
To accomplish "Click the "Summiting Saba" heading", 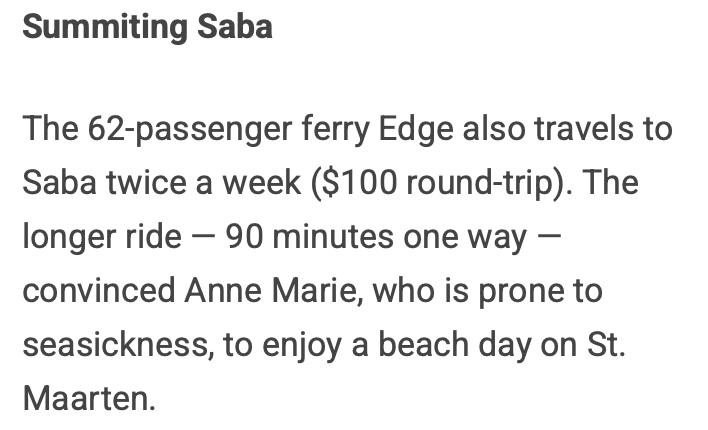I will 147,27.
